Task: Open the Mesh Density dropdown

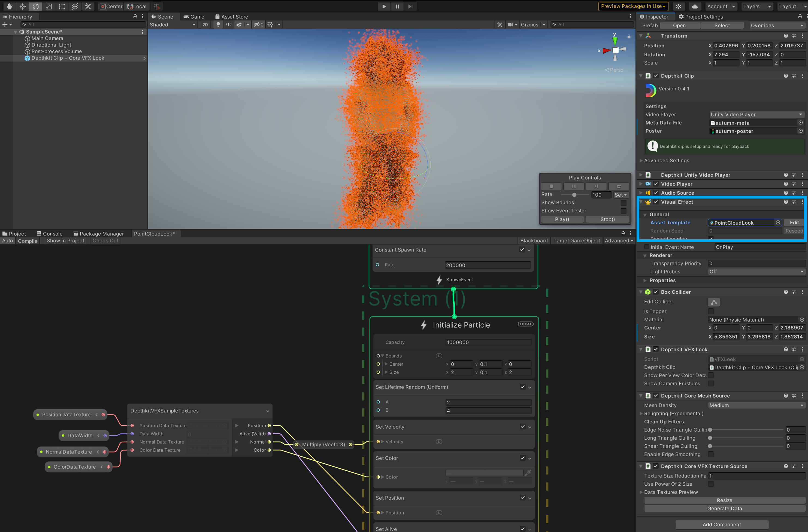Action: 756,405
